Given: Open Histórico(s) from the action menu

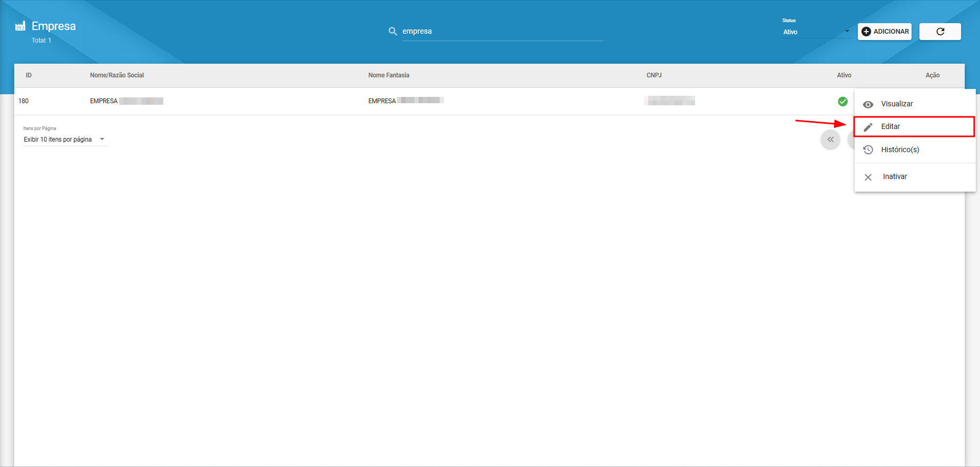Looking at the screenshot, I should point(915,150).
